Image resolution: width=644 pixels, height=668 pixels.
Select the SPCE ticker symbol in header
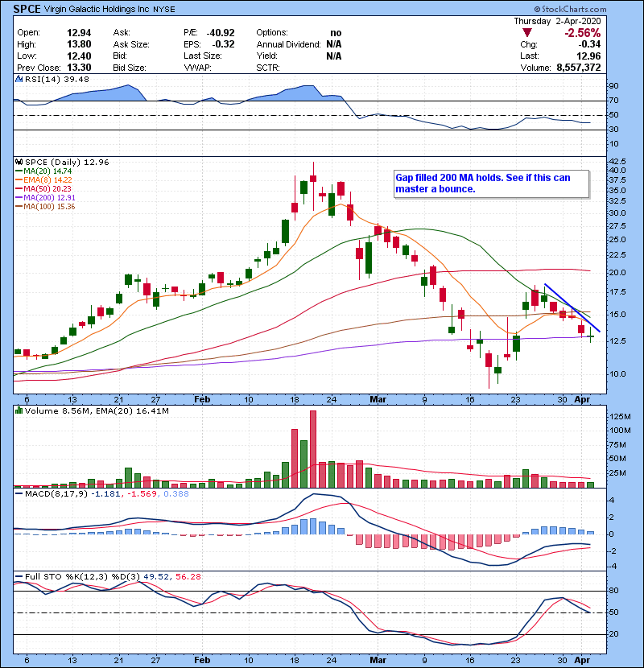[x=27, y=9]
